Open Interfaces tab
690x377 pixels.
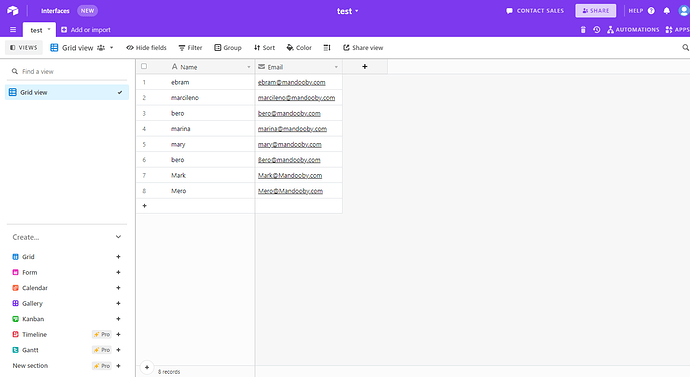pyautogui.click(x=55, y=11)
